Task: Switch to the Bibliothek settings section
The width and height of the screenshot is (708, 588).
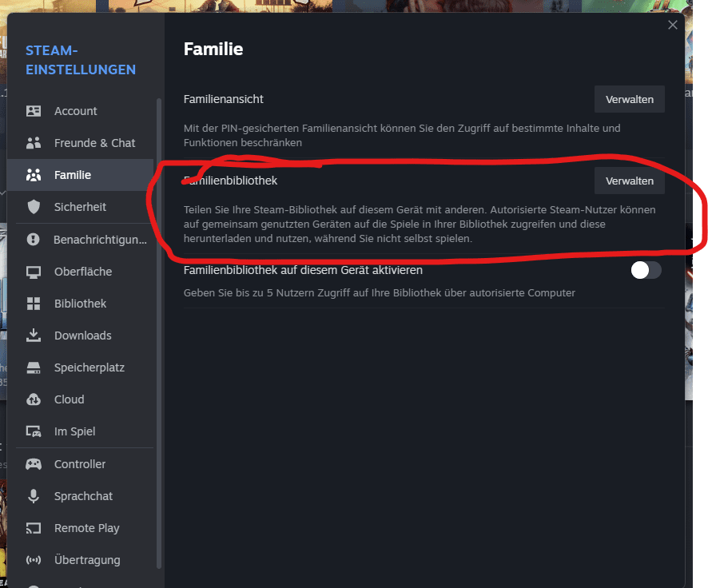Action: pyautogui.click(x=81, y=304)
